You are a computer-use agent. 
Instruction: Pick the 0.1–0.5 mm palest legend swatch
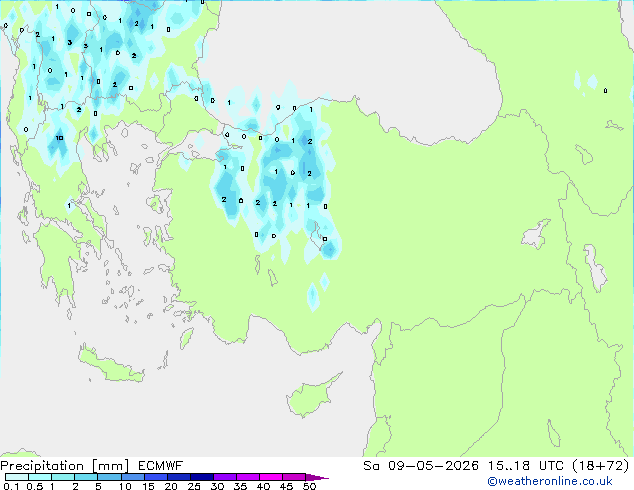point(17,477)
